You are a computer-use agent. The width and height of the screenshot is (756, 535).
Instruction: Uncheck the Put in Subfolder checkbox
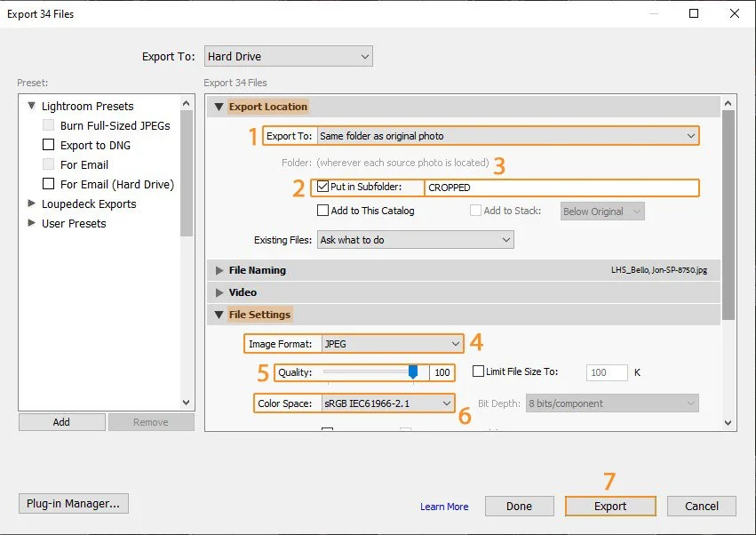pyautogui.click(x=323, y=187)
